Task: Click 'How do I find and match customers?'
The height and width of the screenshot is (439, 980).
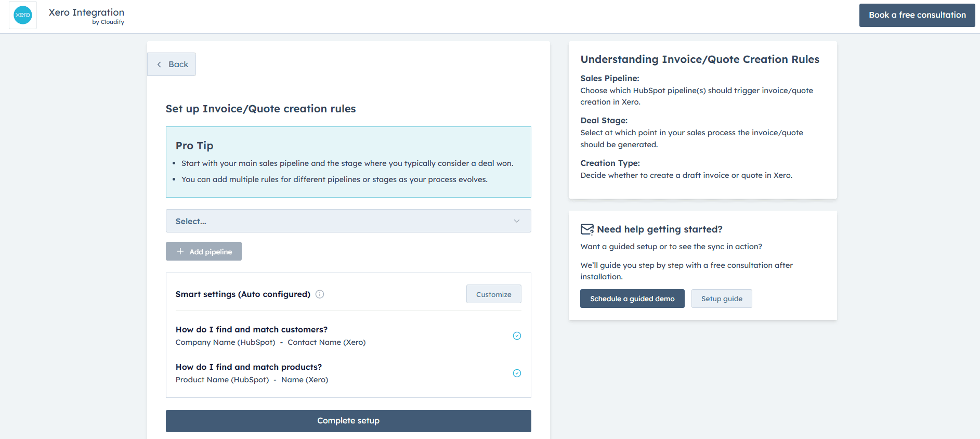Action: (x=252, y=330)
